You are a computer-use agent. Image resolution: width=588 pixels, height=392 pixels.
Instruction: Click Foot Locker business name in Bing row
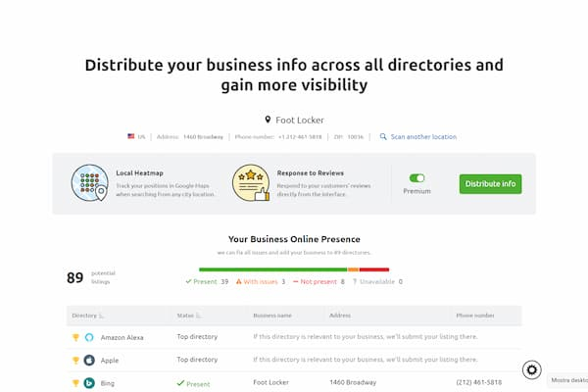271,382
